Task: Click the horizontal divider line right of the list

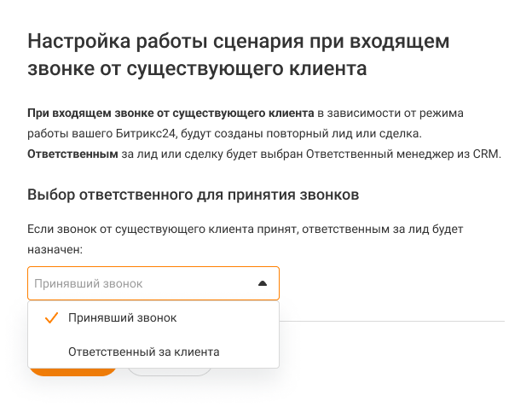Action: click(x=392, y=322)
